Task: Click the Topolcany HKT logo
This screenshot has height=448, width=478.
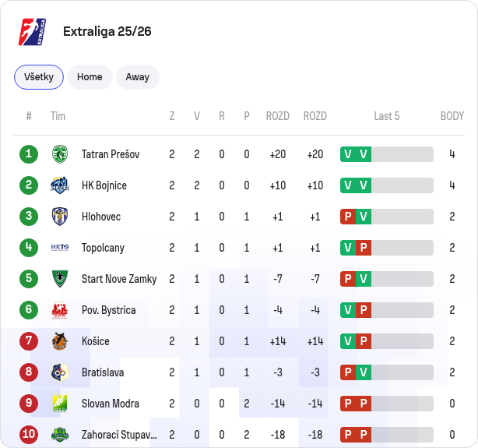Action: click(60, 247)
